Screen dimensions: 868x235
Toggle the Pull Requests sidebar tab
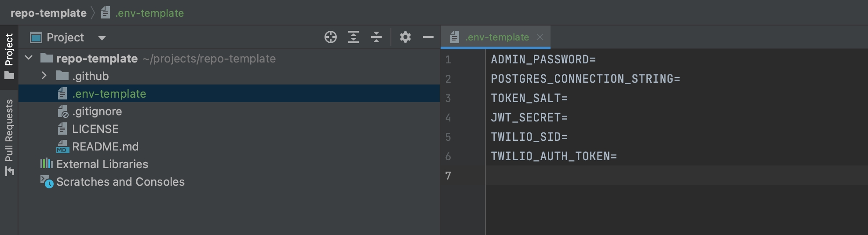[x=9, y=137]
